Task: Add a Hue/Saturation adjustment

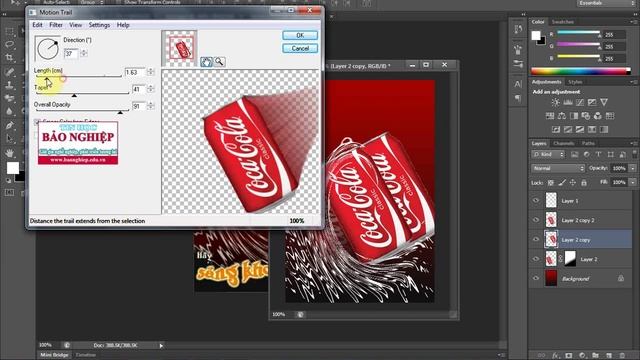Action: [550, 116]
